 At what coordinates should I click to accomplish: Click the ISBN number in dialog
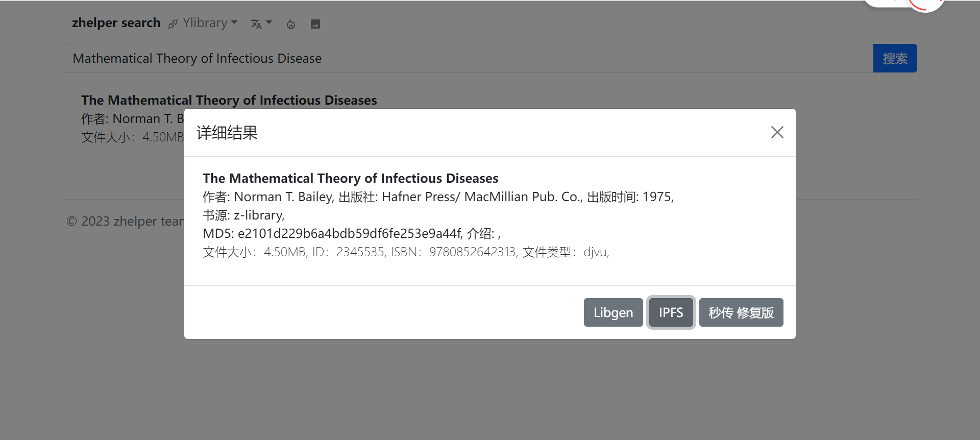click(472, 252)
